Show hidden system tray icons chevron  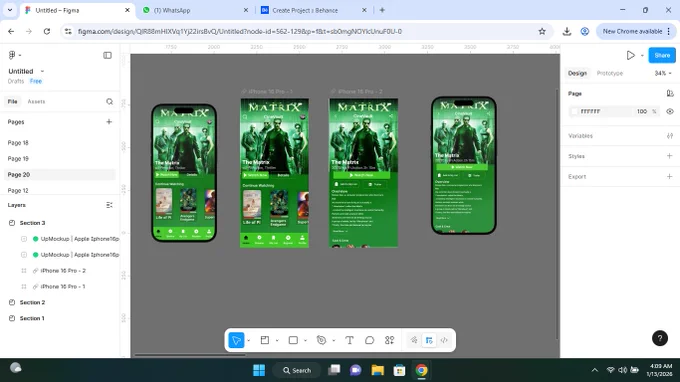595,370
